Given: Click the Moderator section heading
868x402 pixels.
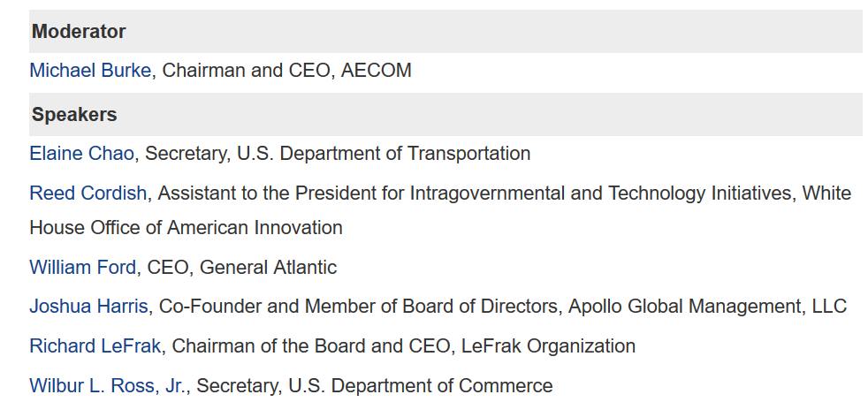Looking at the screenshot, I should [x=79, y=32].
